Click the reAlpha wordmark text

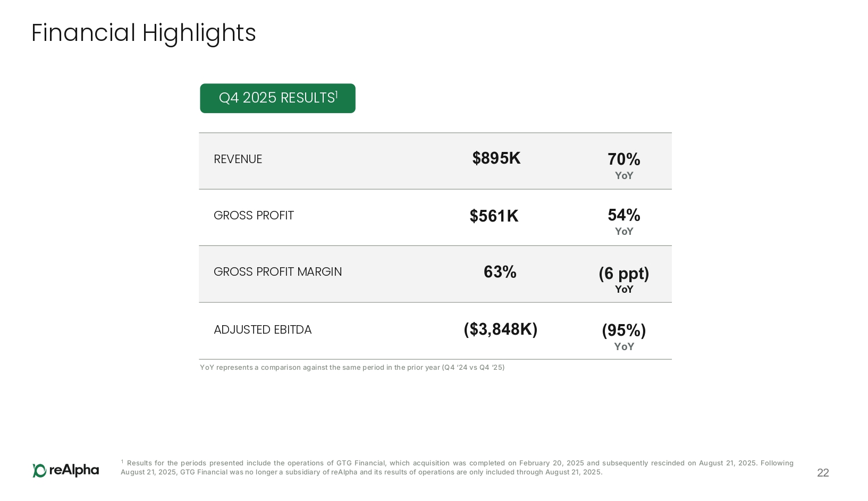pos(74,470)
